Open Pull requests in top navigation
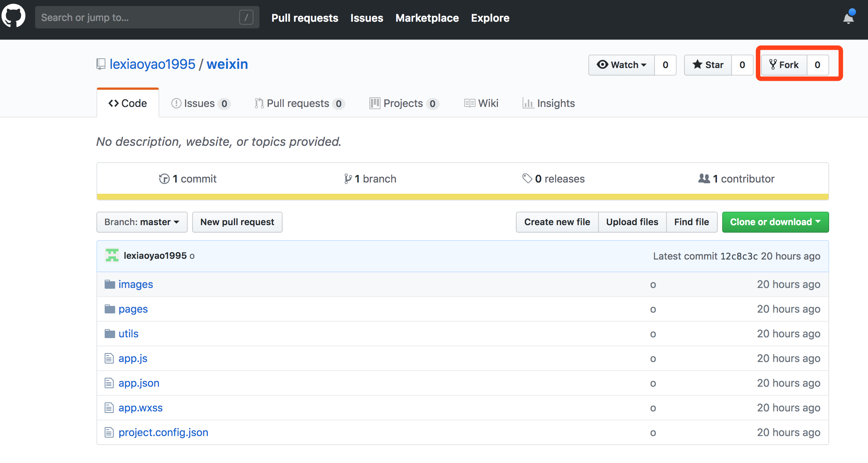 coord(305,18)
